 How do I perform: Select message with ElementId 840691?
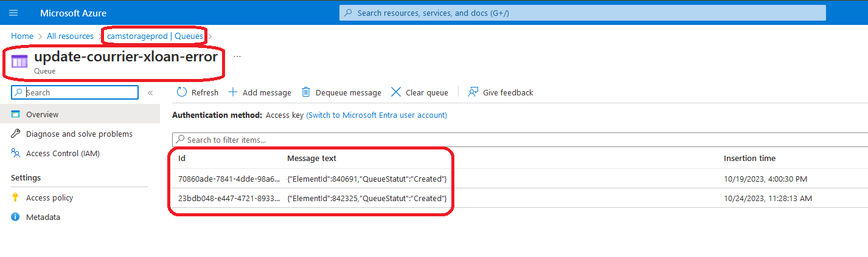[367, 179]
